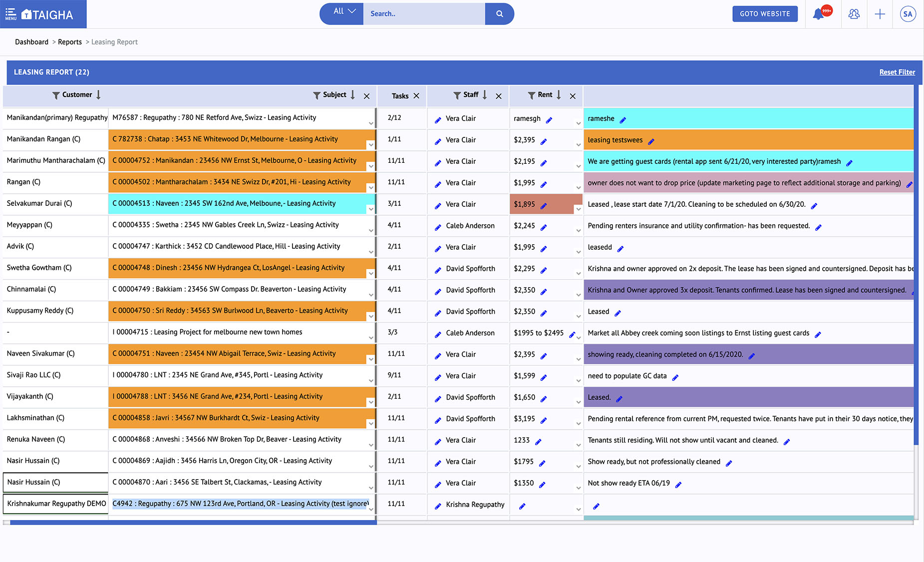Click the plus add-new icon
The height and width of the screenshot is (562, 924).
pos(880,14)
